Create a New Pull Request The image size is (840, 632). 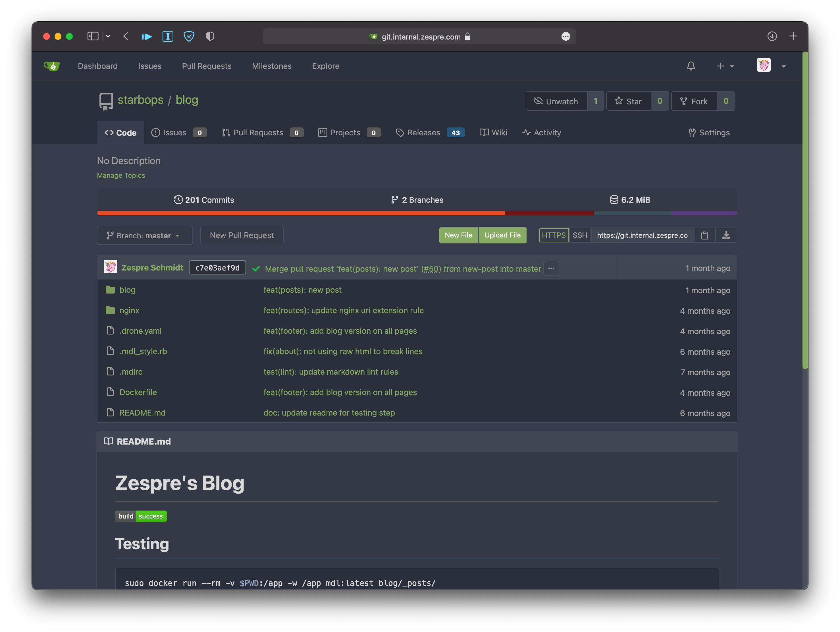242,235
